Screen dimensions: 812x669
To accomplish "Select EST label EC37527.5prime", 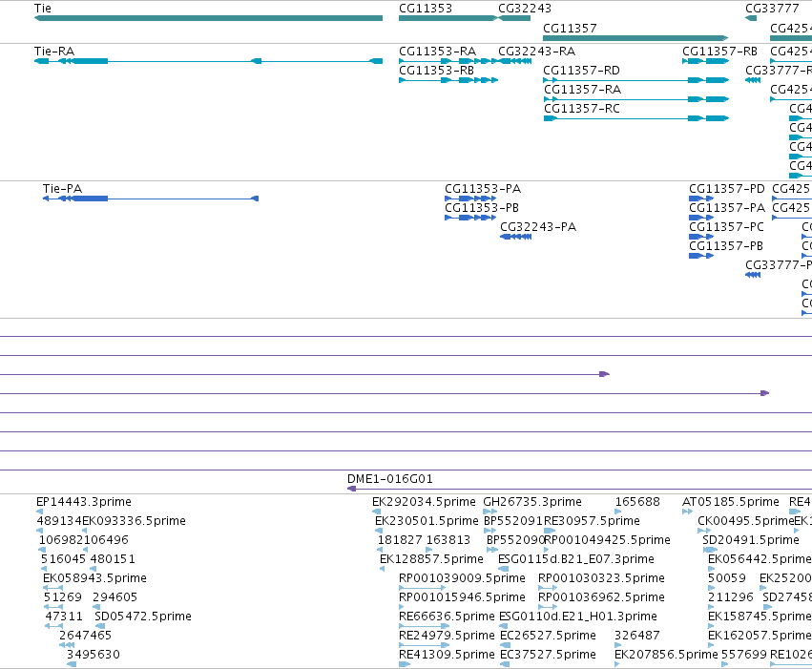I will (548, 655).
